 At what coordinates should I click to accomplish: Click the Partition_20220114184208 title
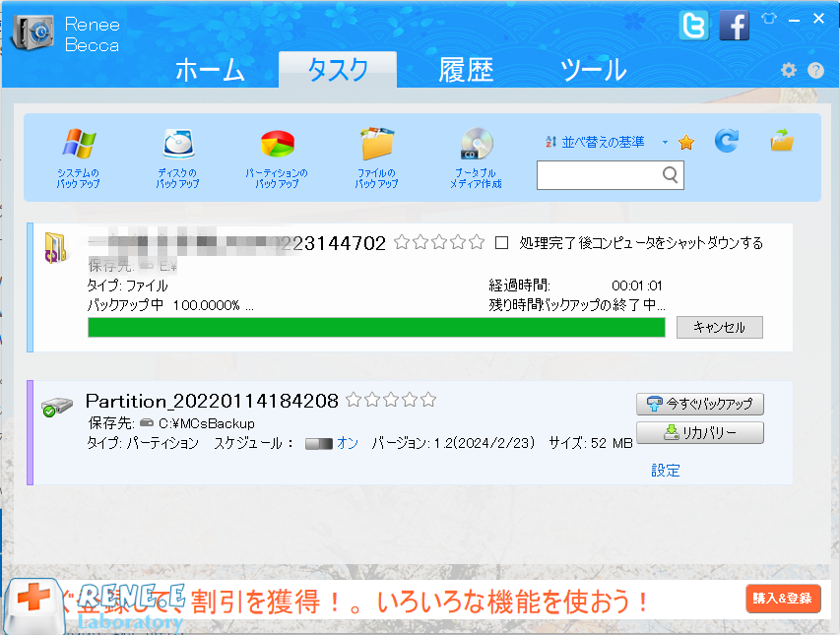tap(212, 401)
